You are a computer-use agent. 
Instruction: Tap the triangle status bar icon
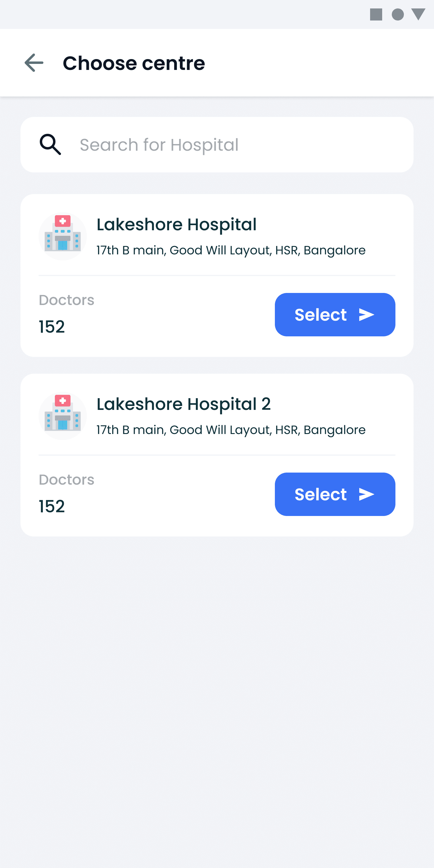[419, 14]
